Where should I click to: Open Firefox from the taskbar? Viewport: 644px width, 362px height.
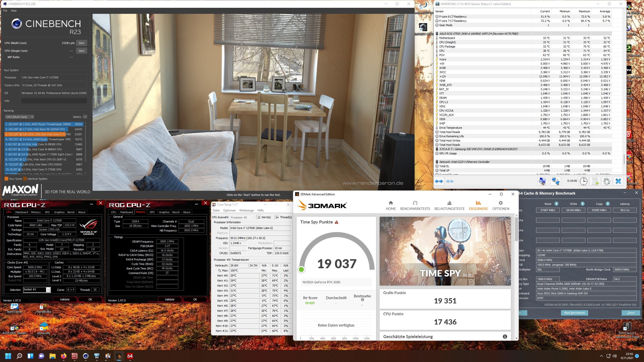[64, 356]
